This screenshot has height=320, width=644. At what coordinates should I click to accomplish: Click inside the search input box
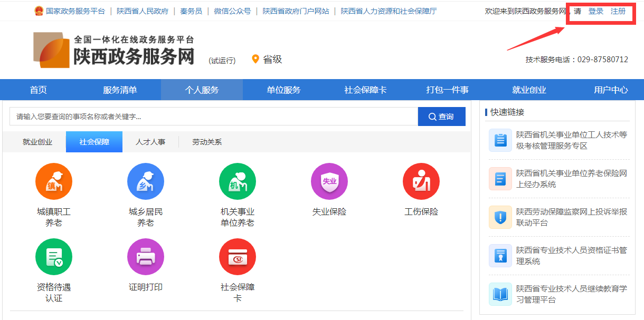211,116
